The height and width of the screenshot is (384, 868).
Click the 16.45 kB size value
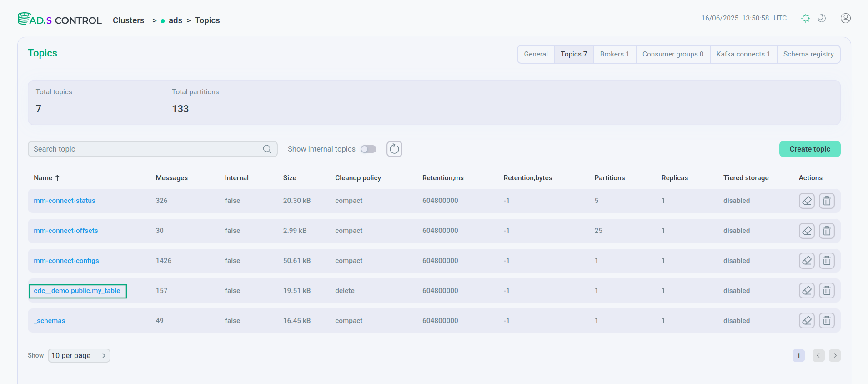point(297,321)
